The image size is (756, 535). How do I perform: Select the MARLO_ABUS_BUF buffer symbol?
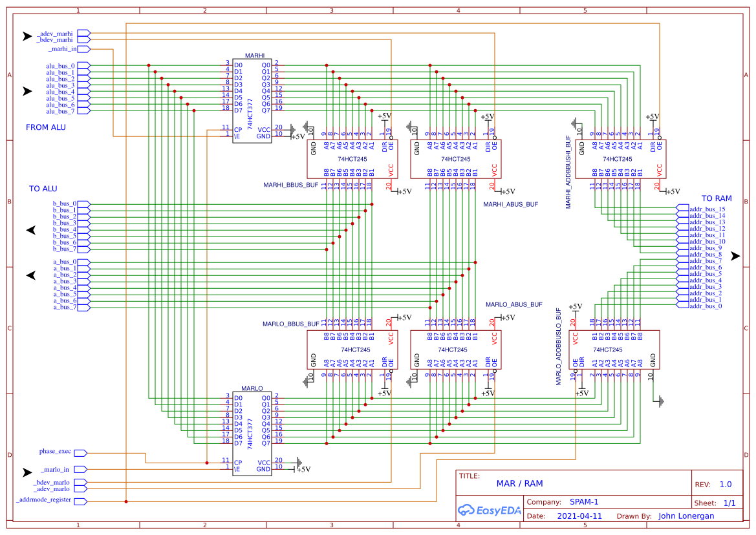pos(456,349)
